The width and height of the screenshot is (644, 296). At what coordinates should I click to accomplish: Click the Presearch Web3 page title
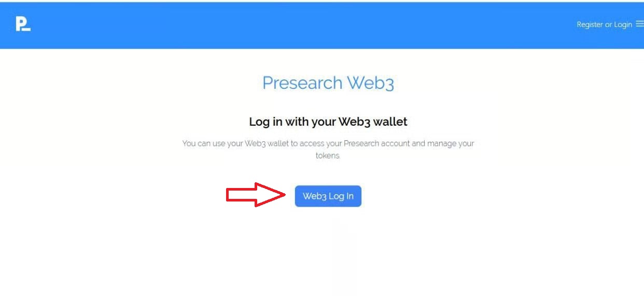pos(328,83)
